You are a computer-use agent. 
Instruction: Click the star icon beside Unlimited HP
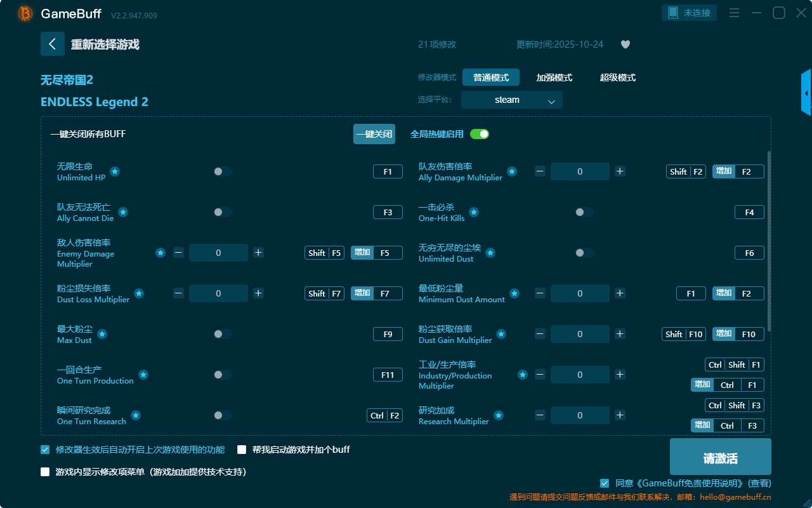click(115, 171)
